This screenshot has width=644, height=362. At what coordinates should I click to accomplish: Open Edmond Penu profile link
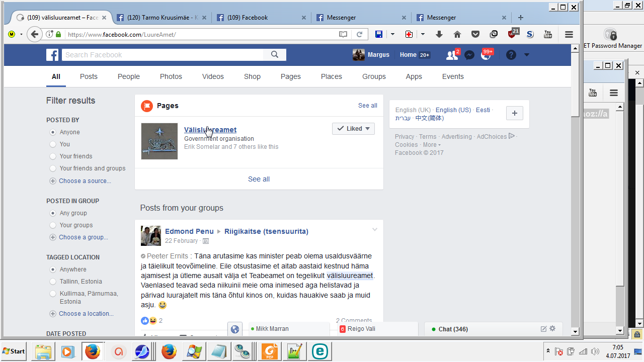(189, 231)
